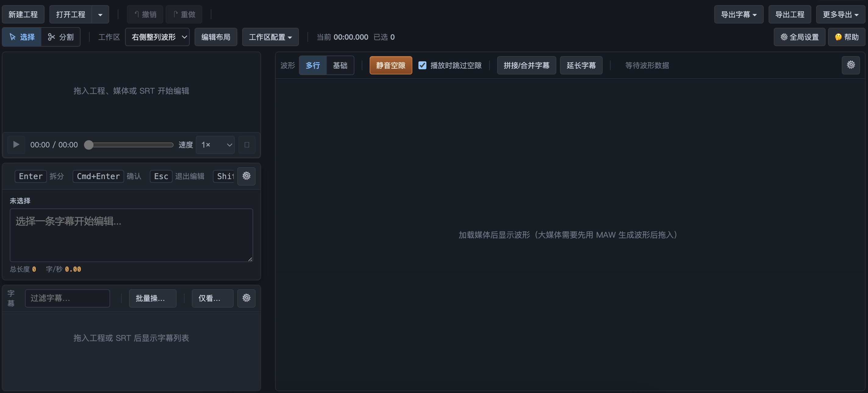Screen dimensions: 868x393
Task: Click 重做 redo button
Action: (x=184, y=14)
